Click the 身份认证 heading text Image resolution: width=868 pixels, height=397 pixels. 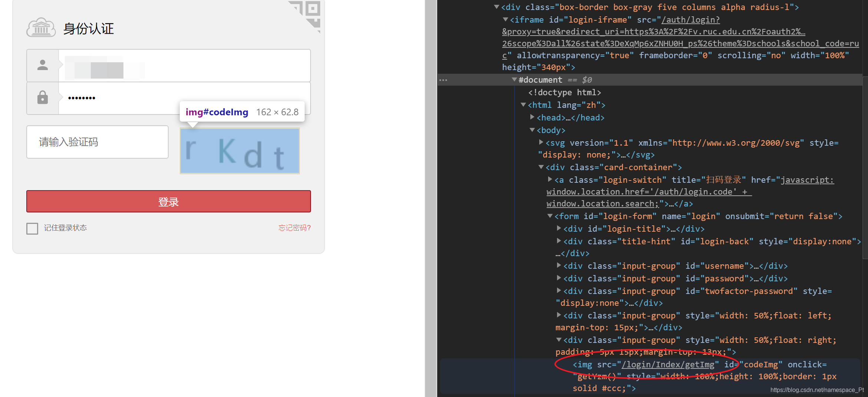(x=89, y=29)
